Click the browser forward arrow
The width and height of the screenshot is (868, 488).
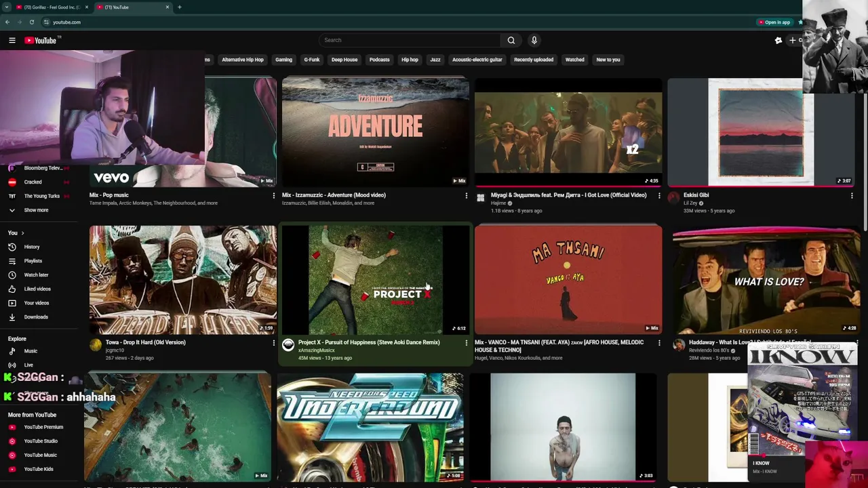point(19,22)
